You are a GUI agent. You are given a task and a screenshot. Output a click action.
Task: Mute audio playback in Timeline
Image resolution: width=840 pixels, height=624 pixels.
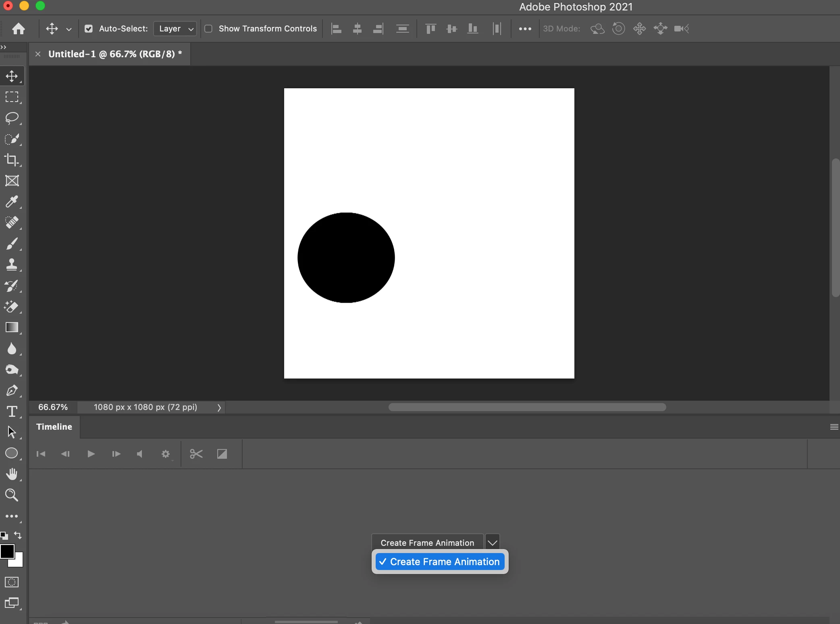[x=140, y=454]
